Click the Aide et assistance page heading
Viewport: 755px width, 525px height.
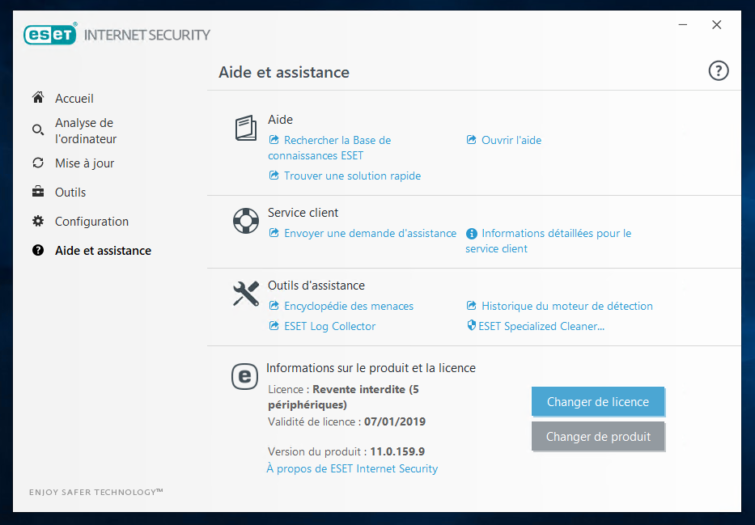(284, 72)
